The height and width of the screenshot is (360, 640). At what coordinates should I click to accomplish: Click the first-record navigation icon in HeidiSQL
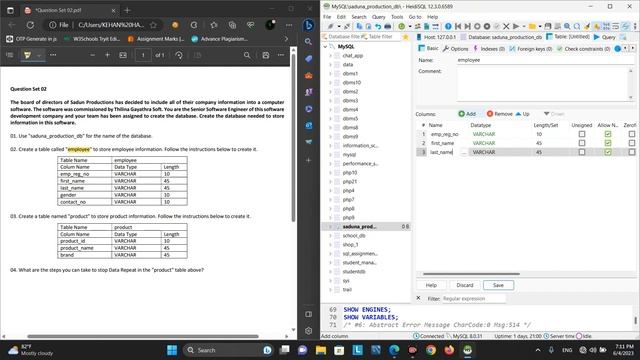[458, 27]
